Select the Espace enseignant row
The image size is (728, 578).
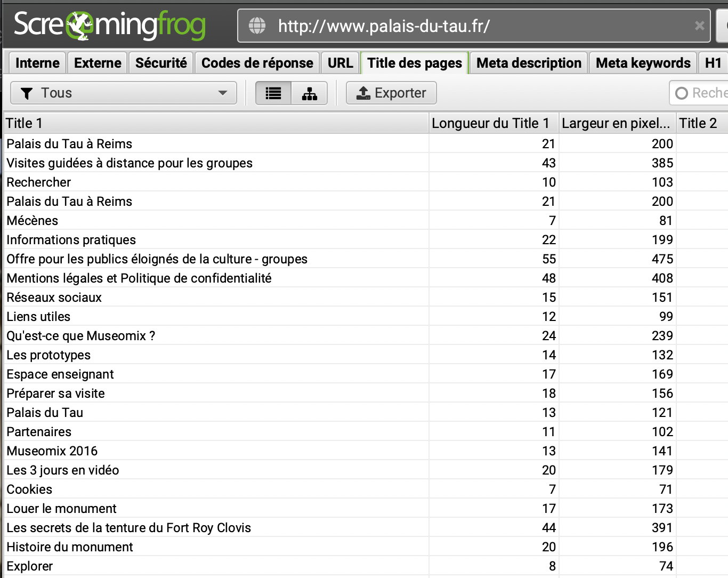(366, 374)
